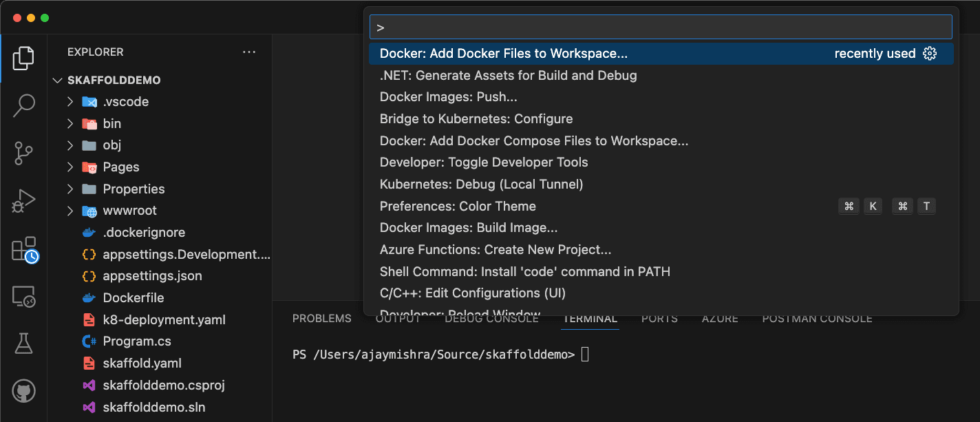Open skaffolddemo.csproj file name
Viewport: 980px width, 422px height.
coord(164,386)
